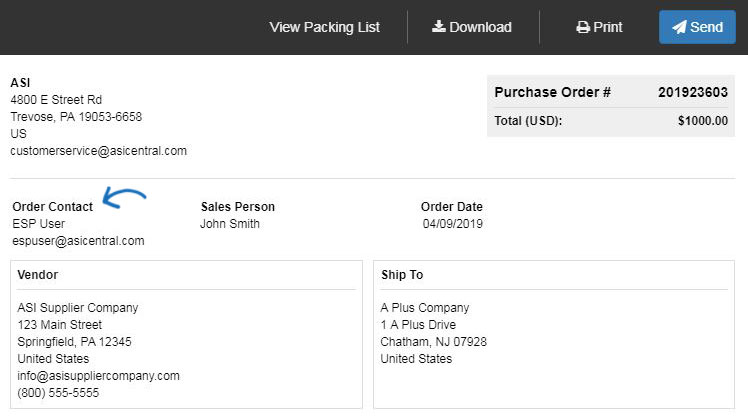748x419 pixels.
Task: Click the printer icon
Action: [582, 27]
